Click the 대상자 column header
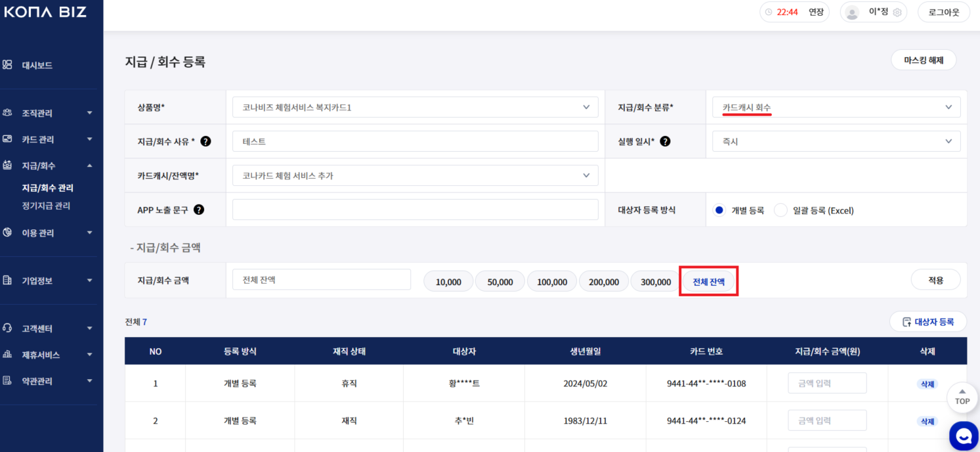The image size is (980, 452). [464, 351]
